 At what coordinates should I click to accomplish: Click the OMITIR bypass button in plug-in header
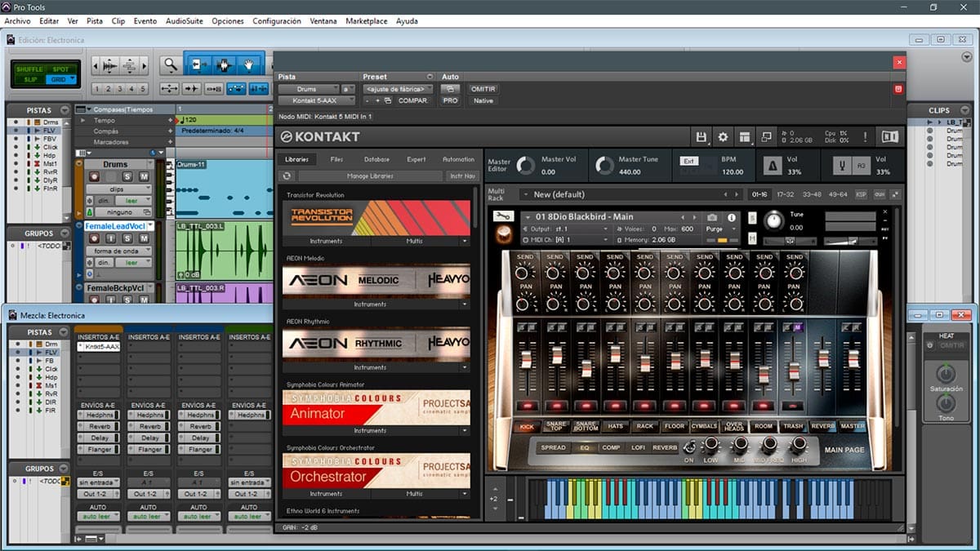pyautogui.click(x=483, y=89)
